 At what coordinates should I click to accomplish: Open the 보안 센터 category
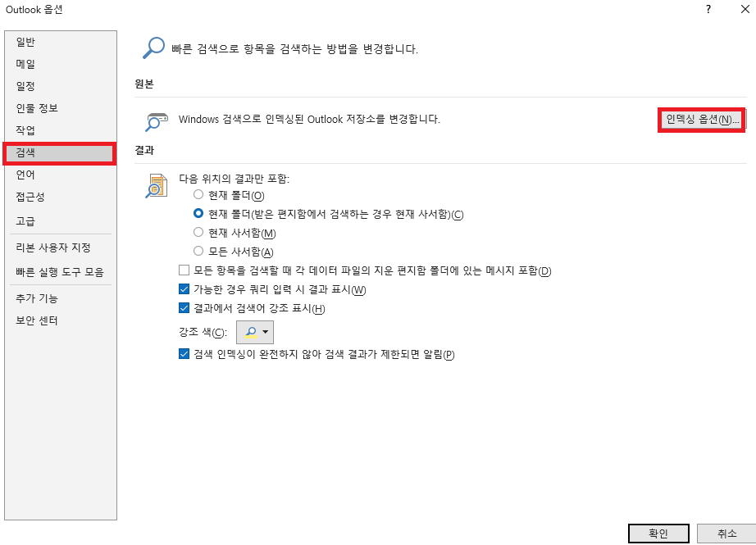(61, 321)
